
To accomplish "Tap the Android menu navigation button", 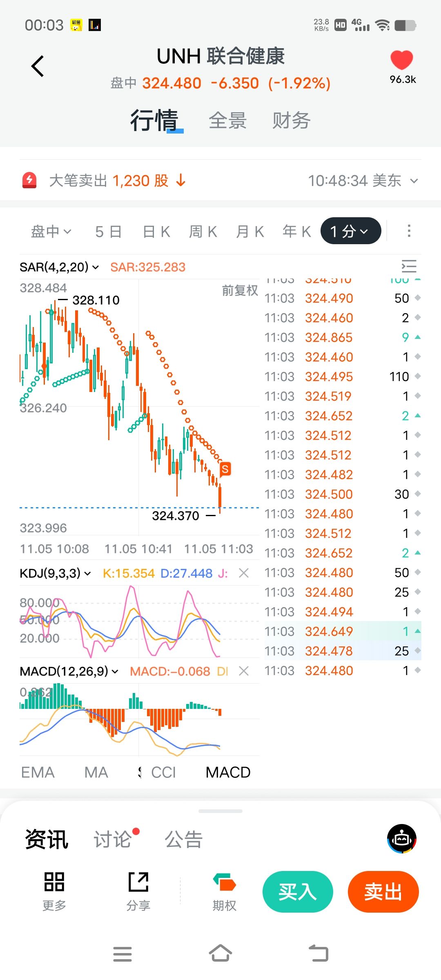I will tap(122, 954).
